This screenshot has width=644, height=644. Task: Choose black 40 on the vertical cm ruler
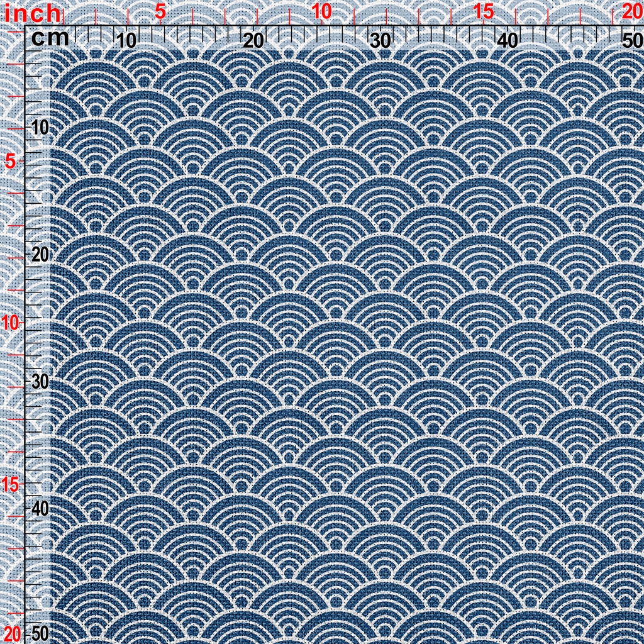(x=40, y=509)
